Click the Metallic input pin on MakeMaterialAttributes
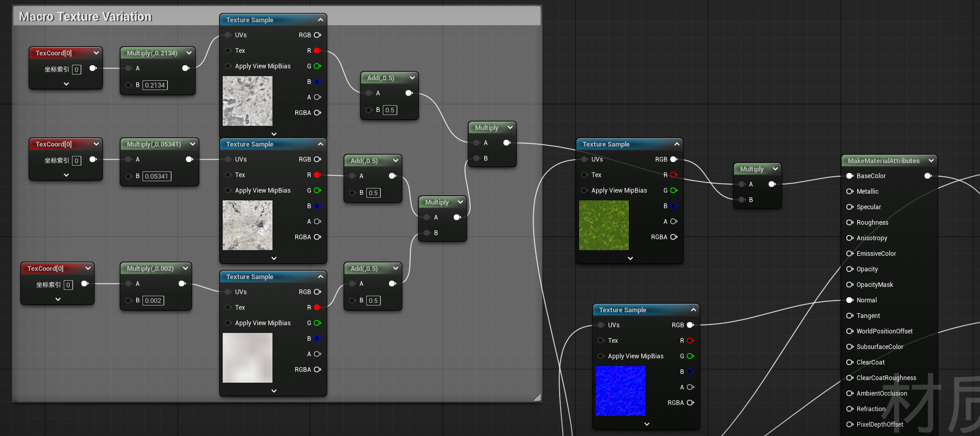Viewport: 980px width, 436px height. coord(849,192)
